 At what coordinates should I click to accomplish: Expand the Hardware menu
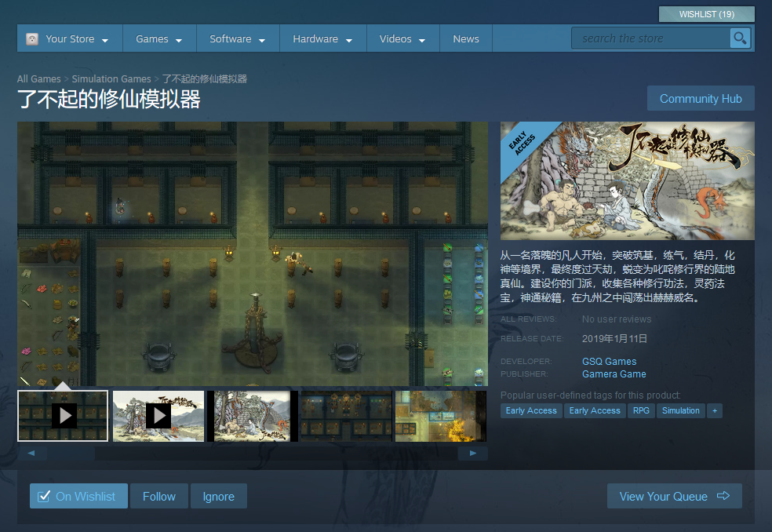[x=323, y=39]
